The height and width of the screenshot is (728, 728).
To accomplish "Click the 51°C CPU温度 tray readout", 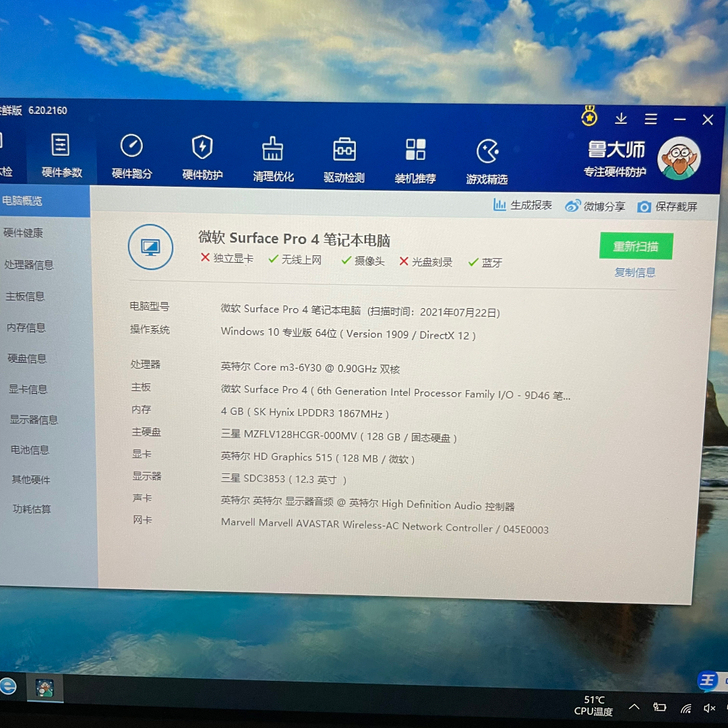I will click(593, 706).
